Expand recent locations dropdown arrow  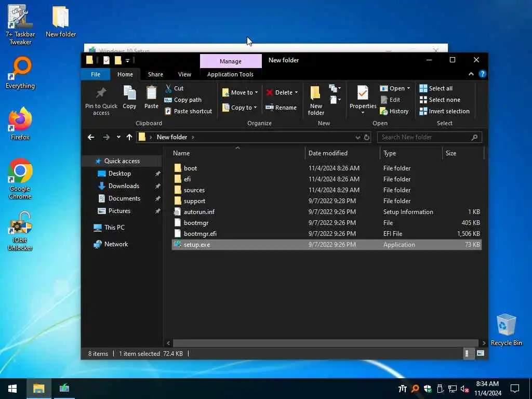pos(118,137)
